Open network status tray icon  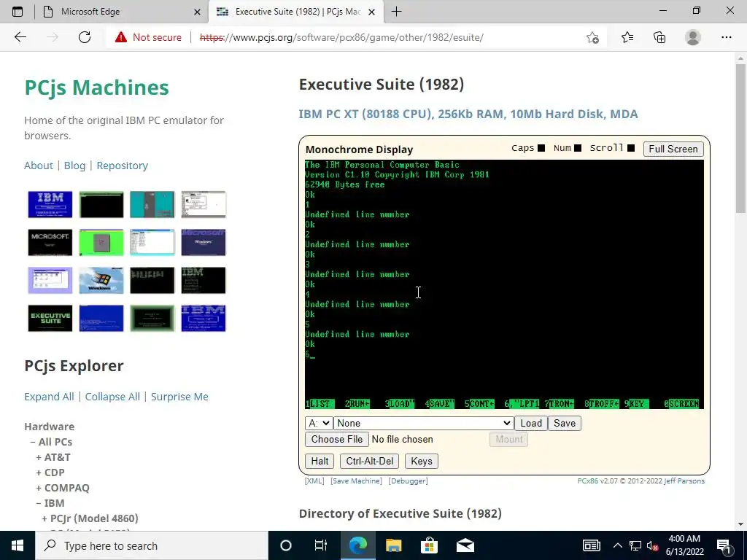[x=635, y=545]
